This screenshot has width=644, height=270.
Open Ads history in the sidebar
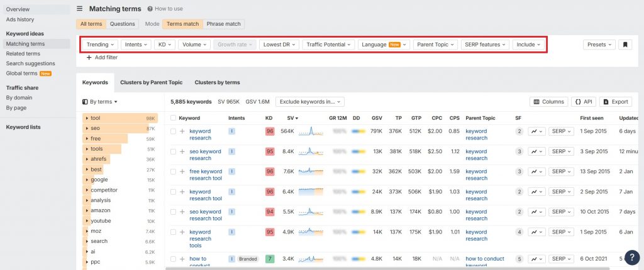[x=37, y=19]
